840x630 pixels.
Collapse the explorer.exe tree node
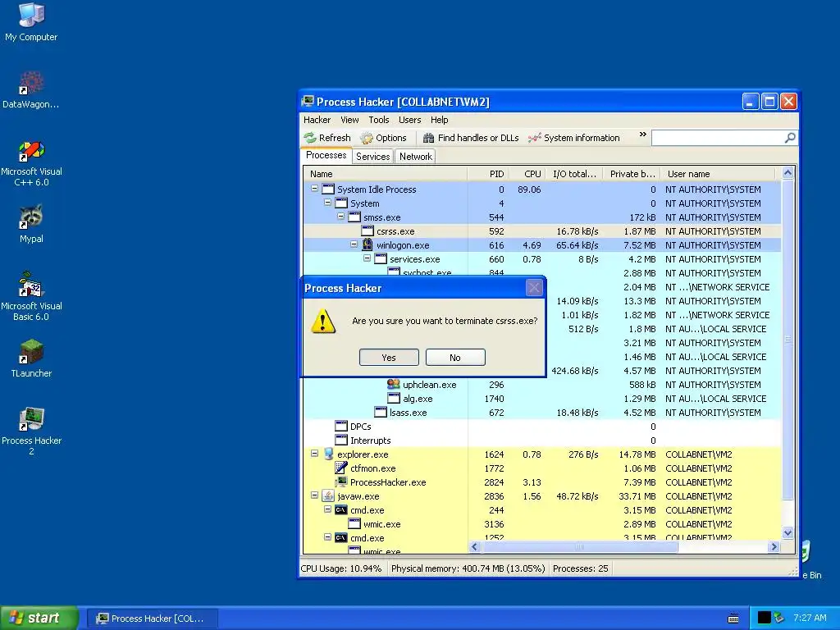(x=314, y=453)
